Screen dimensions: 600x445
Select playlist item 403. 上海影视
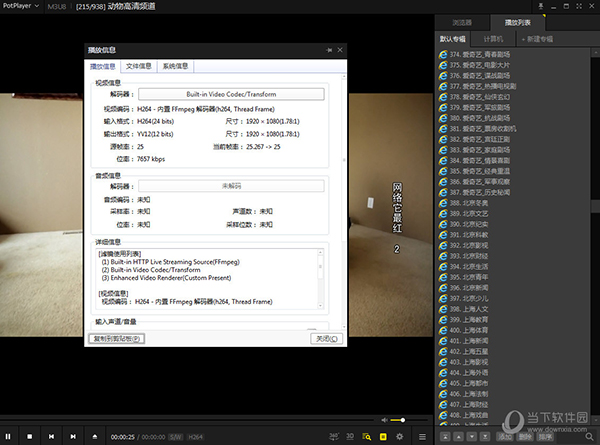(x=463, y=362)
